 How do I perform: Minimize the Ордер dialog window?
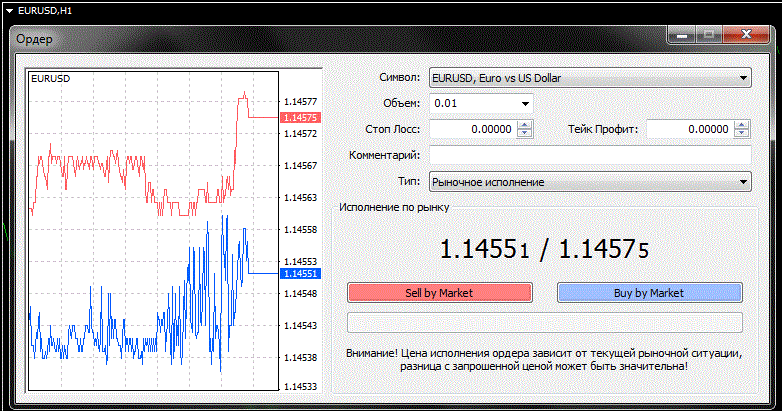(x=683, y=35)
